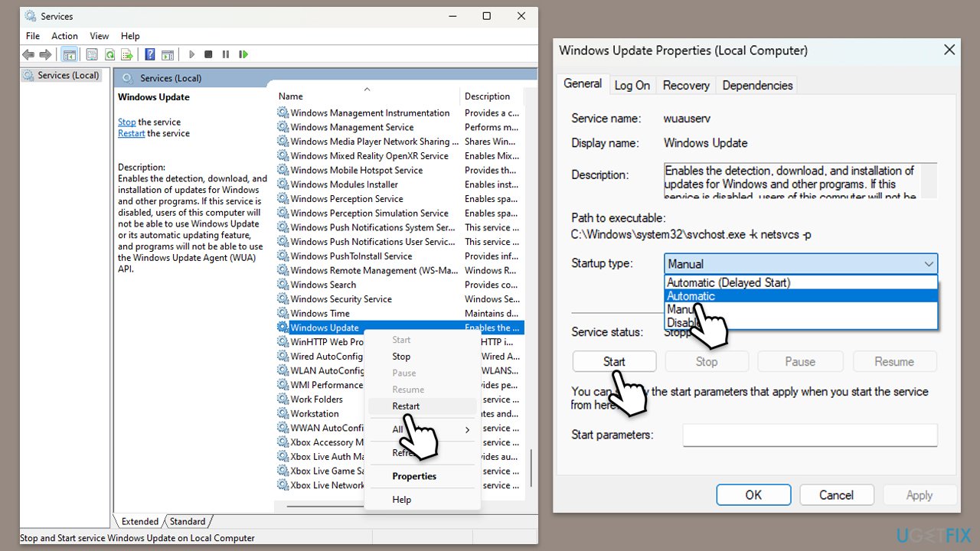Switch to the Extended view tab

(140, 522)
